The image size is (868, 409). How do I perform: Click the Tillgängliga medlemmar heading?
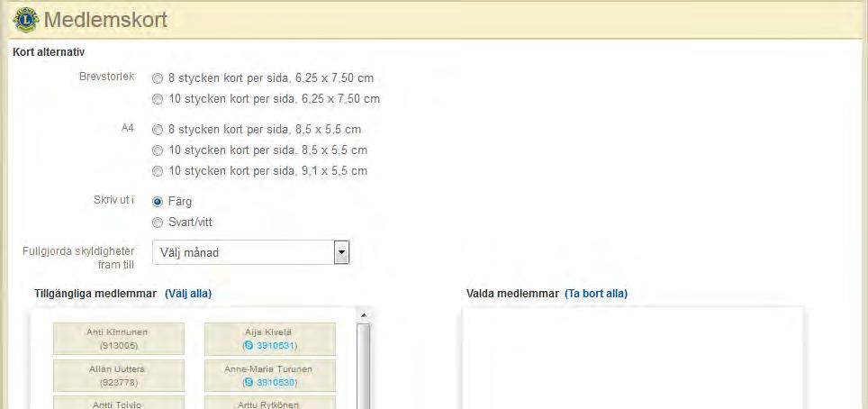(x=95, y=294)
